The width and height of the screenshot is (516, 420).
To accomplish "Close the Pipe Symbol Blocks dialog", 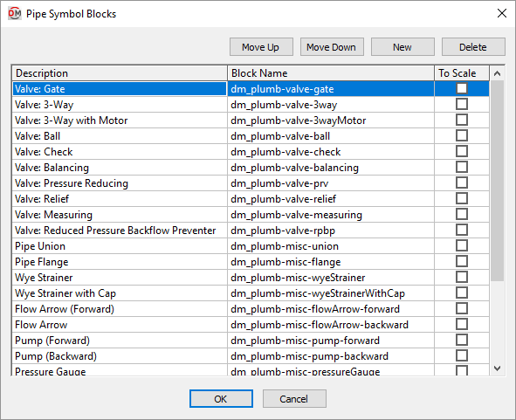I will tap(502, 13).
